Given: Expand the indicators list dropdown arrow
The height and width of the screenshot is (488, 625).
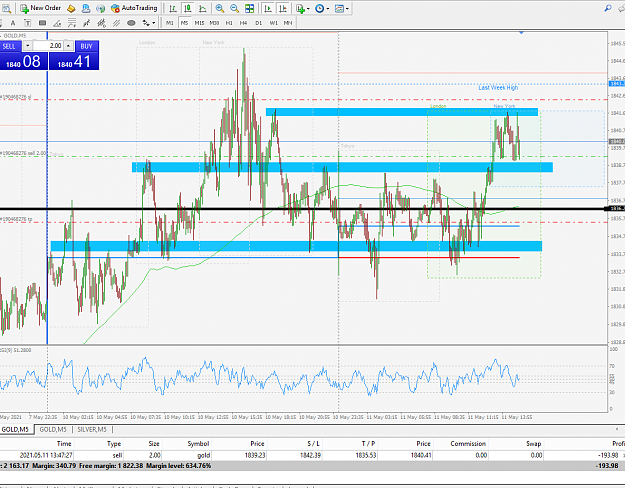Looking at the screenshot, I should click(x=308, y=9).
